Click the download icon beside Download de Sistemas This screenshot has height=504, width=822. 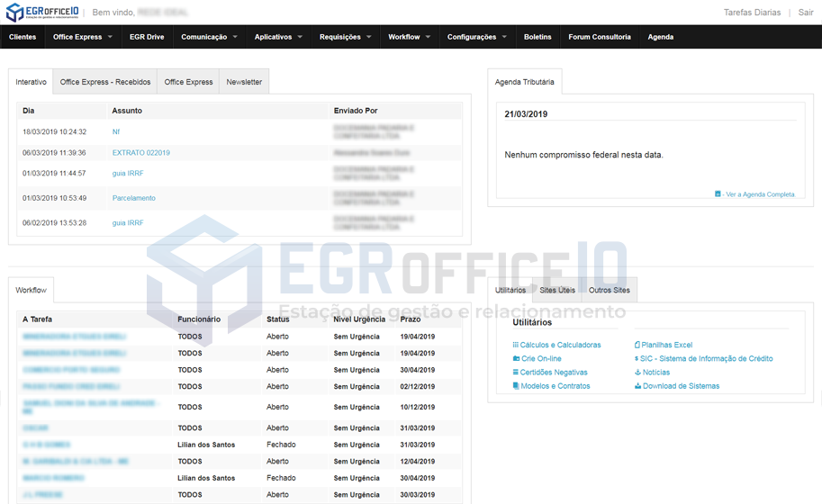click(x=637, y=385)
